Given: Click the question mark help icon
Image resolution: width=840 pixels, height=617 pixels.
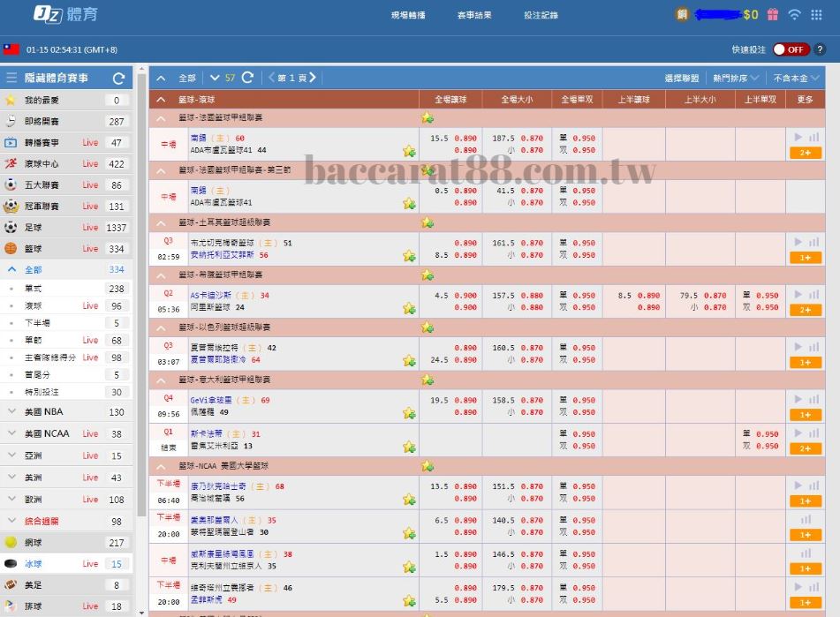Looking at the screenshot, I should click(x=821, y=49).
